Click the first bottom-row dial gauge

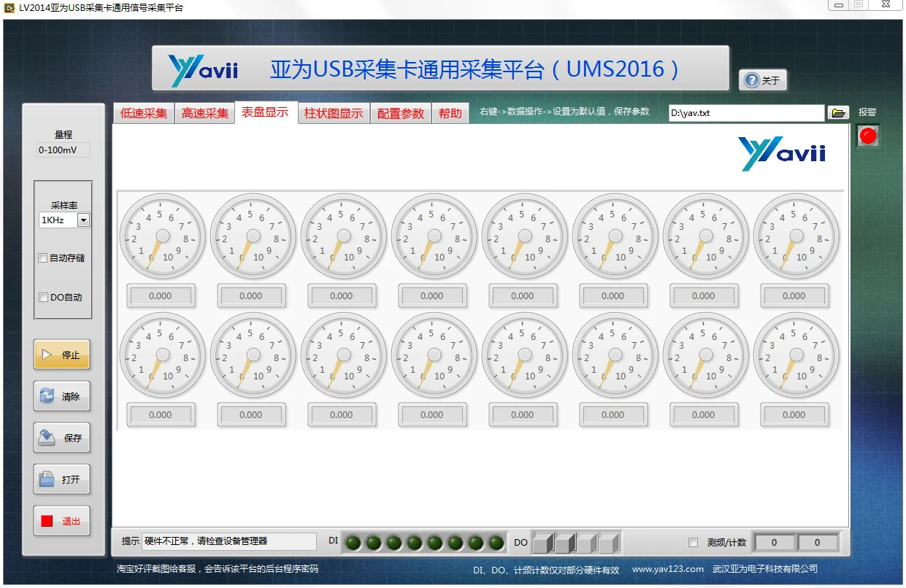162,355
